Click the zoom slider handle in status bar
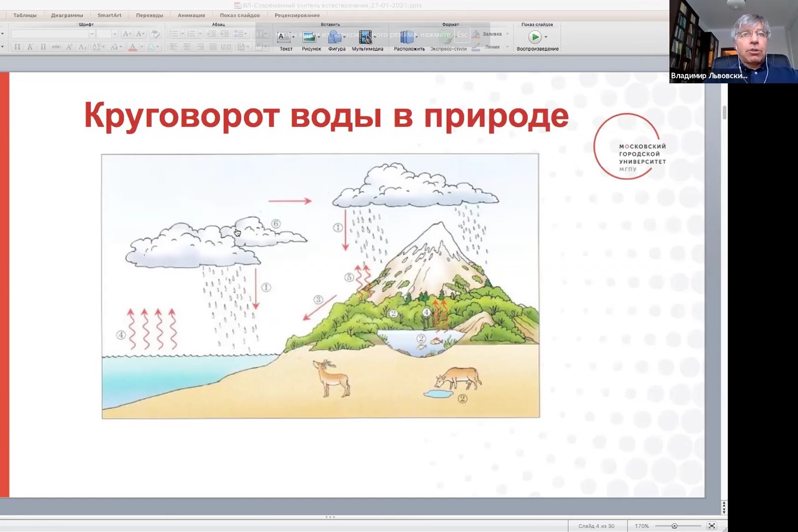 [x=674, y=526]
